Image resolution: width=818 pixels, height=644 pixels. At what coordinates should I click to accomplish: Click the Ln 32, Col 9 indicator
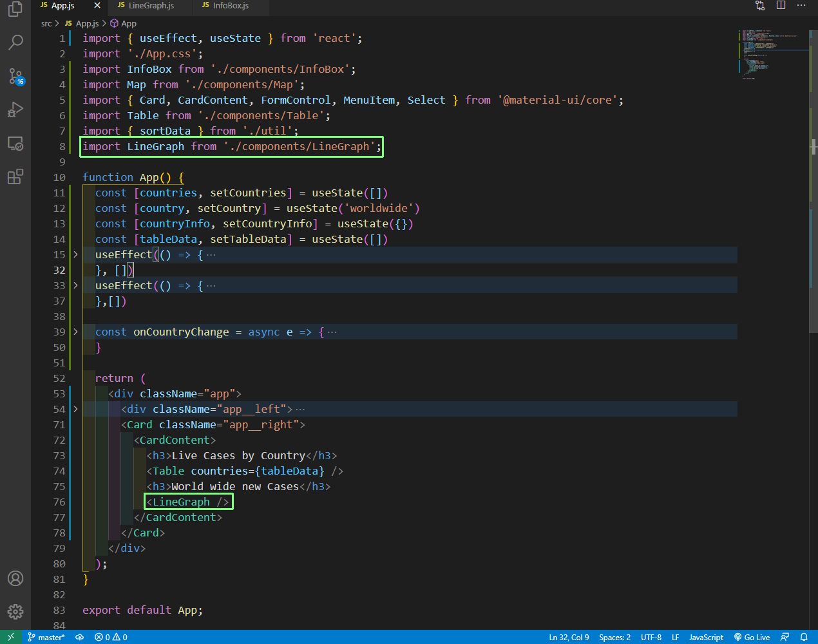[x=569, y=637]
